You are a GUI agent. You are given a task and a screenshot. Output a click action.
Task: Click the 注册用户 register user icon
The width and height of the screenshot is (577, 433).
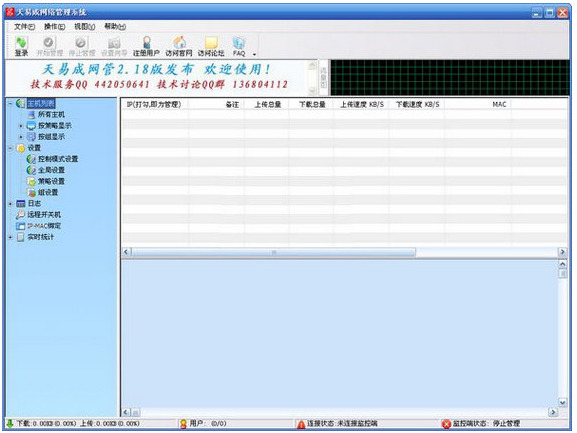[146, 46]
